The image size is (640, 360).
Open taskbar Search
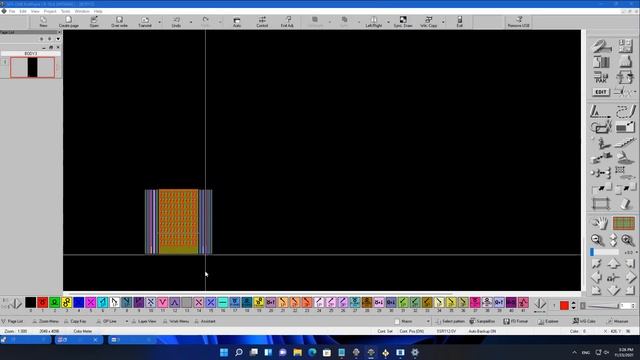tap(239, 352)
